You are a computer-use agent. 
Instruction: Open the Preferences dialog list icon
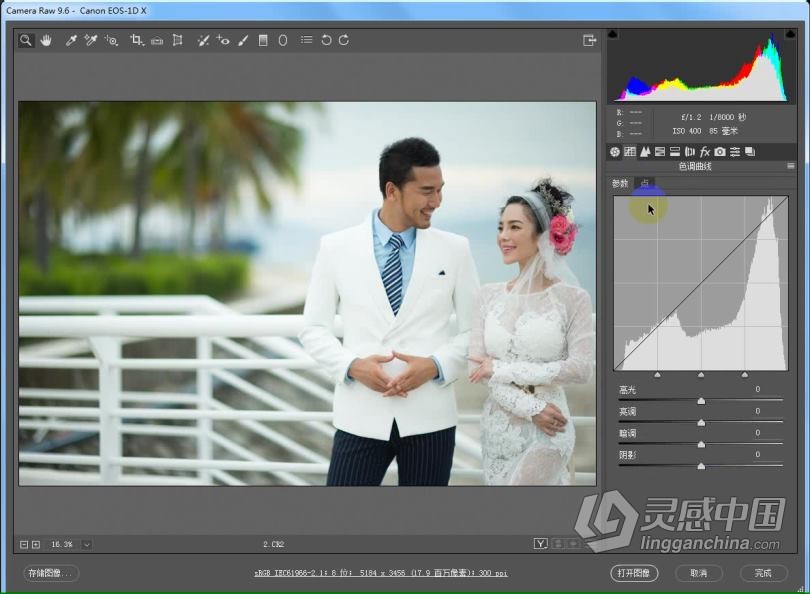click(306, 40)
